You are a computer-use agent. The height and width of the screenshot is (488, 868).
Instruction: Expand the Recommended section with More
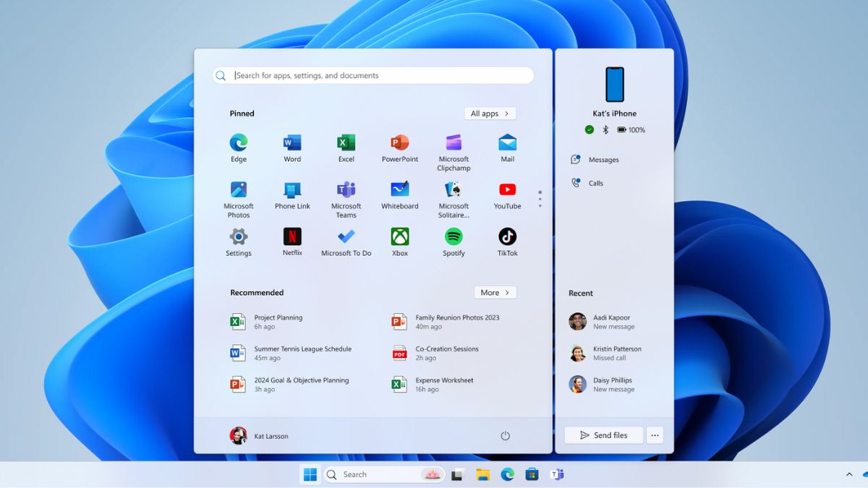pyautogui.click(x=495, y=292)
